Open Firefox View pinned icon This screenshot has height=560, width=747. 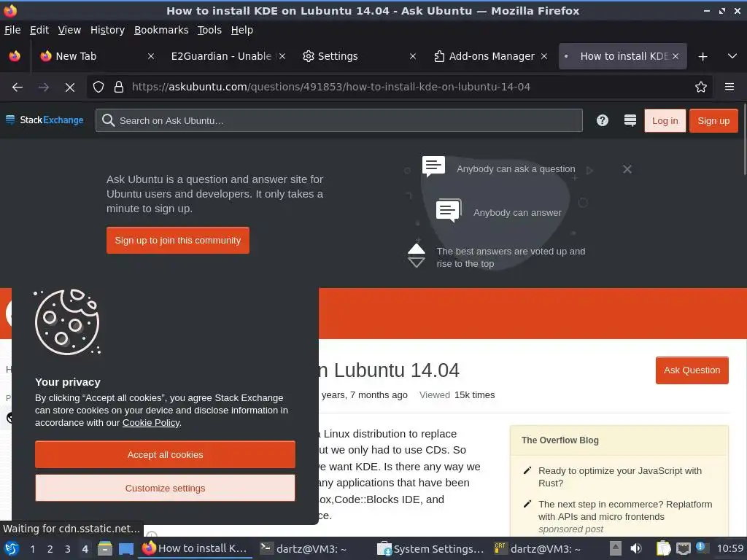point(15,56)
